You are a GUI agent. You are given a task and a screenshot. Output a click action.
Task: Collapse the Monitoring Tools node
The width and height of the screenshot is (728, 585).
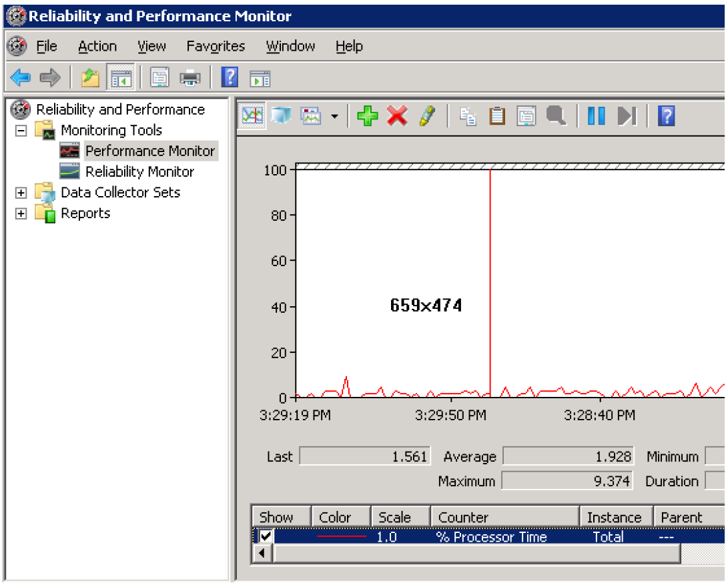pos(21,131)
